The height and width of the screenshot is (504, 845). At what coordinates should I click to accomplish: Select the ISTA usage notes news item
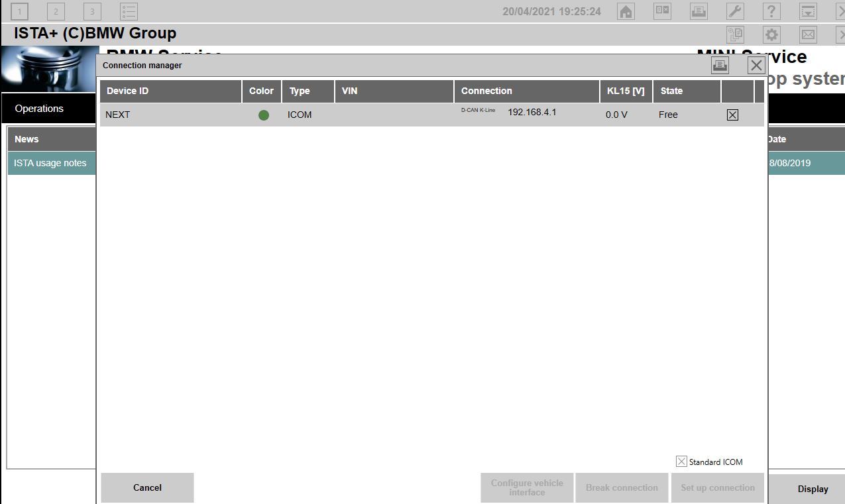tap(50, 163)
